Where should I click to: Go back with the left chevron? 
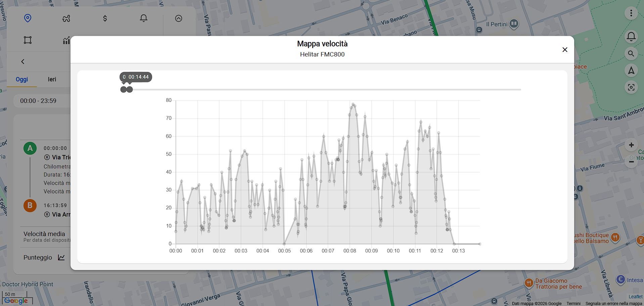[x=23, y=62]
